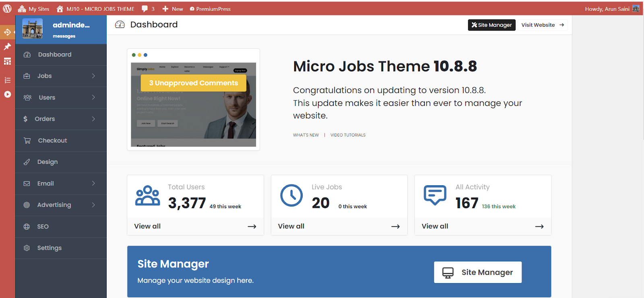
Task: Expand the Email submenu chevron
Action: 93,183
